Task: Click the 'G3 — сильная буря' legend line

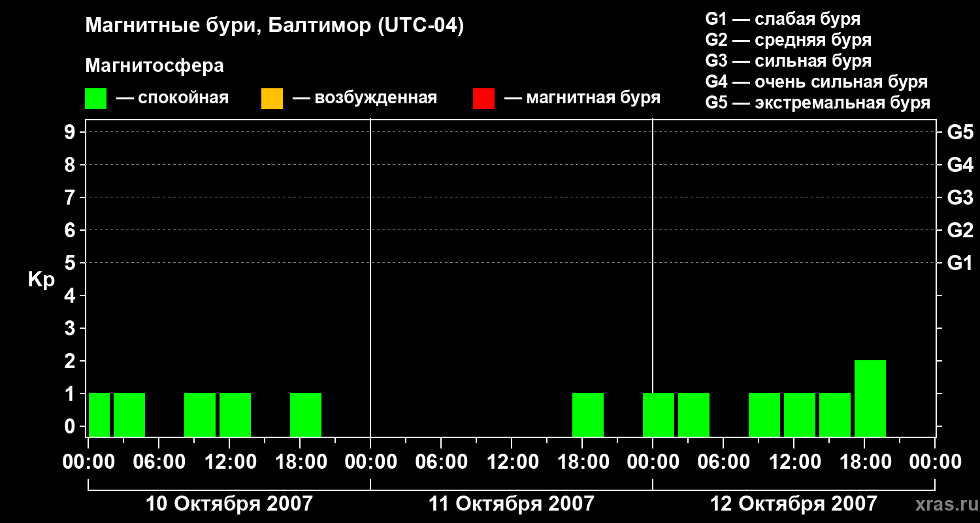Action: (789, 61)
